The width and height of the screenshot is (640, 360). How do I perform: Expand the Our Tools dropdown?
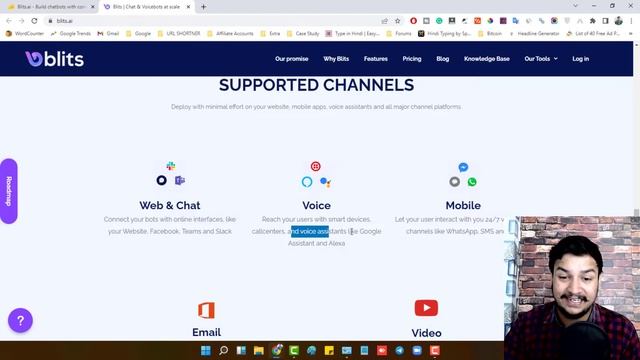coord(541,59)
